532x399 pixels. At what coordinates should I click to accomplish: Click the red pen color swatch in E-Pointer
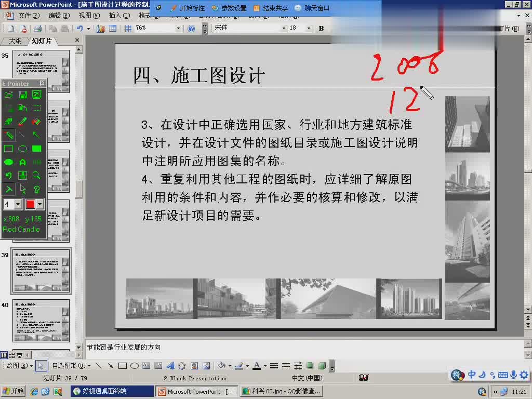click(31, 204)
